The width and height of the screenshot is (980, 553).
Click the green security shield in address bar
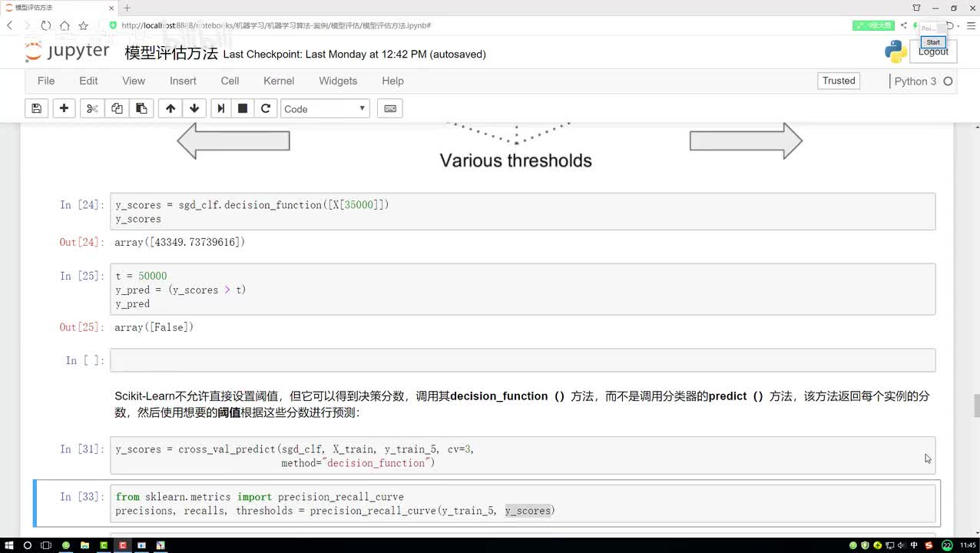pyautogui.click(x=113, y=25)
